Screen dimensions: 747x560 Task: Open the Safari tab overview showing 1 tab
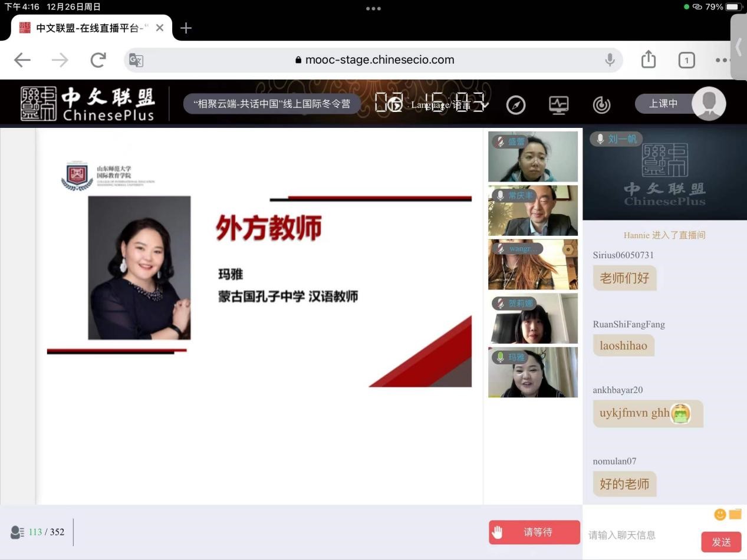686,60
